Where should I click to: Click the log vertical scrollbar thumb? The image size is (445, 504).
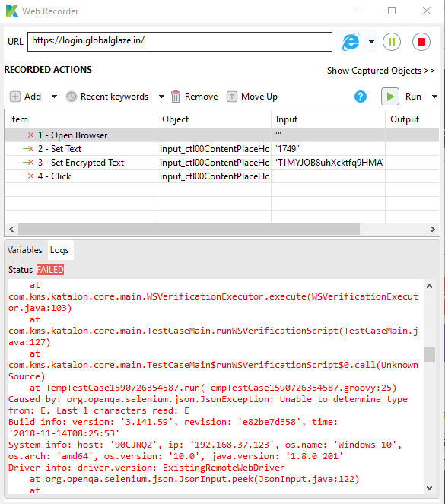click(429, 354)
